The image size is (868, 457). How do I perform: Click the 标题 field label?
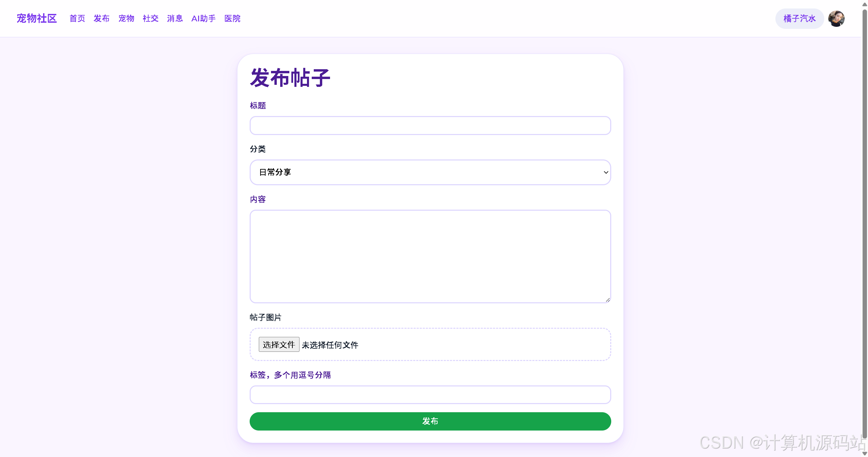tap(258, 106)
